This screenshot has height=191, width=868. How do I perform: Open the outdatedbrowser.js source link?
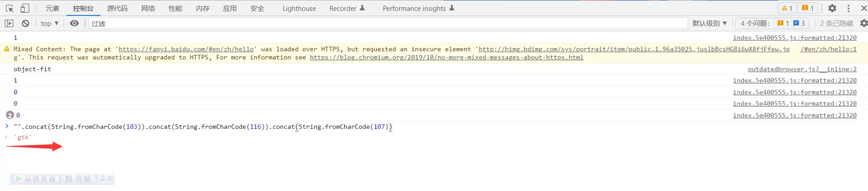click(802, 69)
